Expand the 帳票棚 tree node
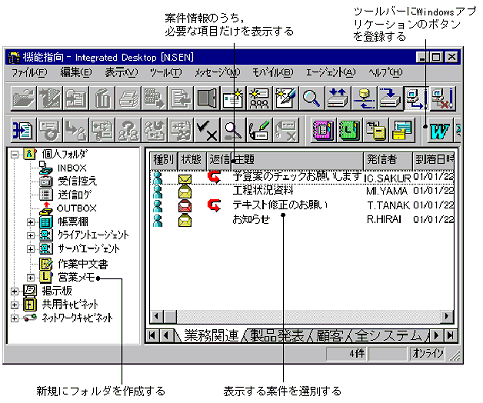This screenshot has height=403, width=483. [30, 222]
